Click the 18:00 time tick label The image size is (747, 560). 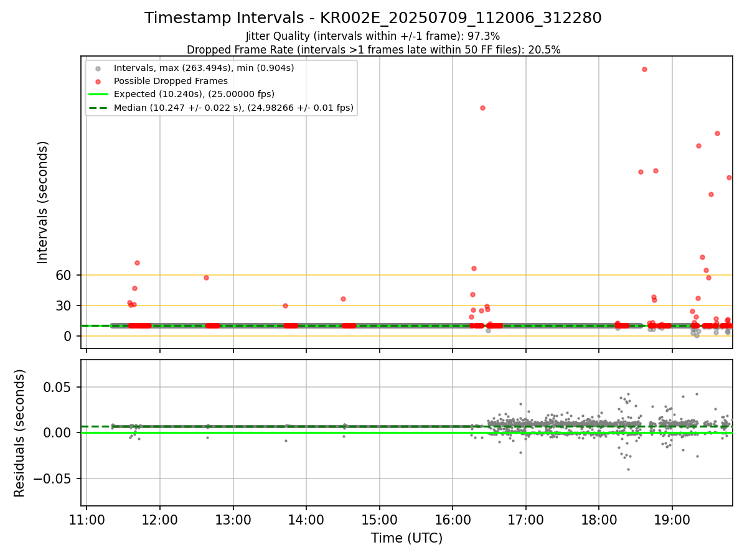599,519
